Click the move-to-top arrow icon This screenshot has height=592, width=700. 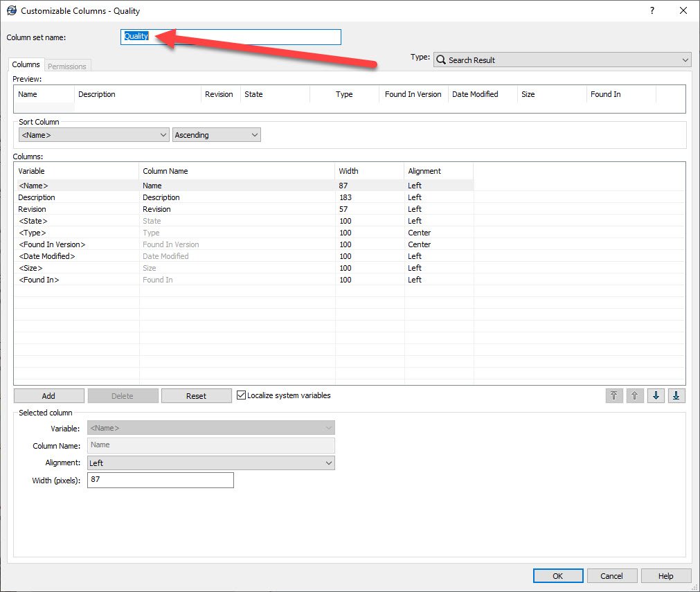pos(614,396)
